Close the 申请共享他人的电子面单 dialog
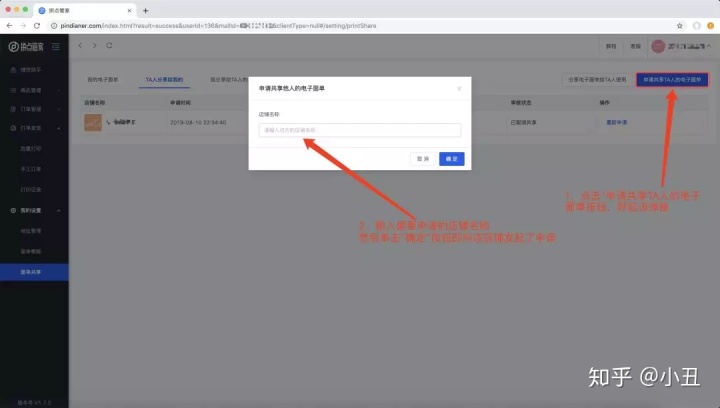 [x=459, y=89]
